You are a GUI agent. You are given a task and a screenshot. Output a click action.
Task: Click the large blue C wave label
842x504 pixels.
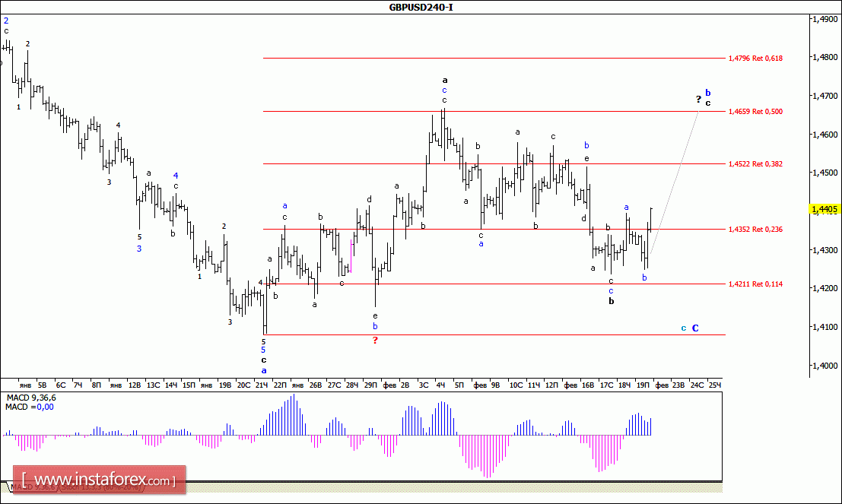click(x=695, y=328)
